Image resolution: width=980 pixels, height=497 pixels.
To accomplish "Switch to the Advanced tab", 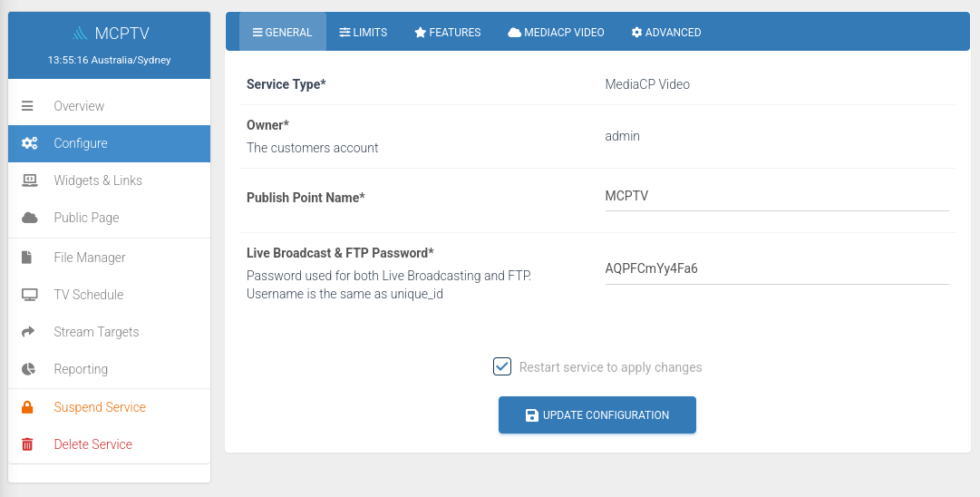I will [665, 32].
